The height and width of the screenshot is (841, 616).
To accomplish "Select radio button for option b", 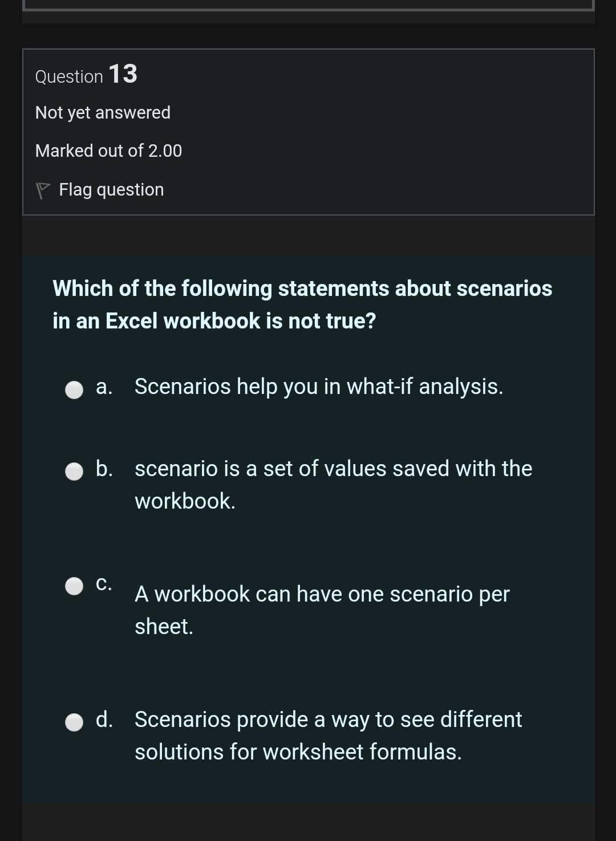I will (74, 472).
